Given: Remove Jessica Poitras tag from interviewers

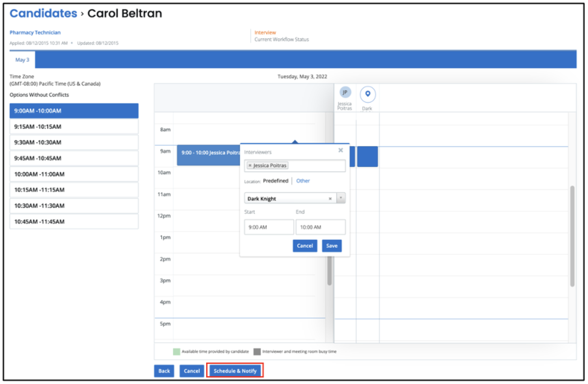Looking at the screenshot, I should coord(250,165).
